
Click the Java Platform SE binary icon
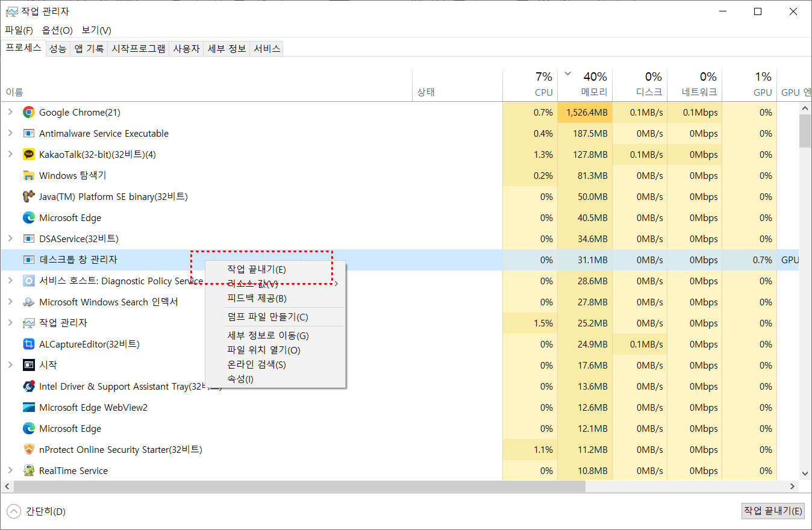(x=28, y=196)
